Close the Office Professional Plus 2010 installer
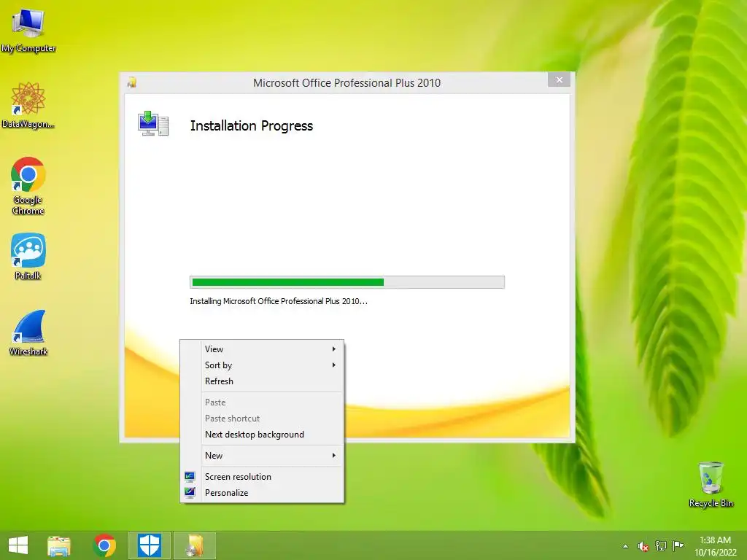Image resolution: width=747 pixels, height=560 pixels. point(560,80)
